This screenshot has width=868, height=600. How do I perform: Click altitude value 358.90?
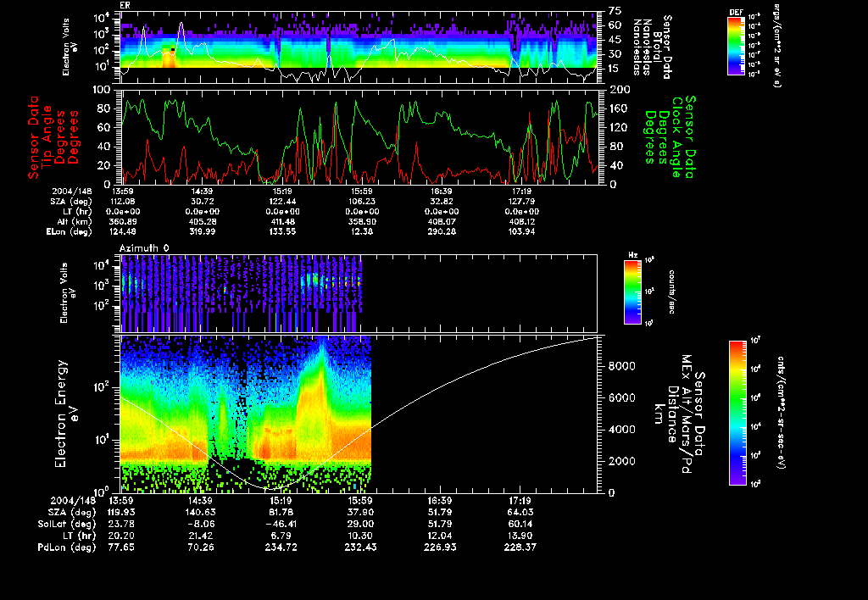(361, 221)
